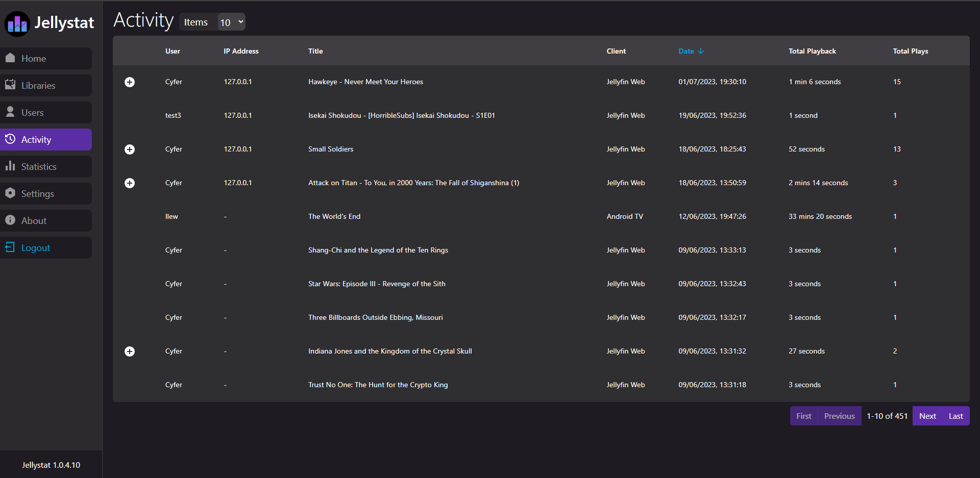980x478 pixels.
Task: Open the Items per page dropdown
Action: tap(231, 22)
